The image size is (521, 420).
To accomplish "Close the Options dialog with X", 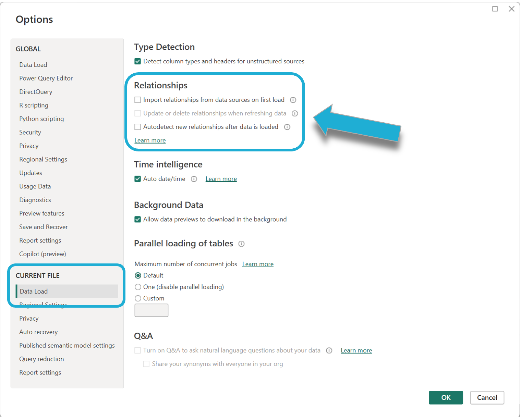I will [x=511, y=9].
